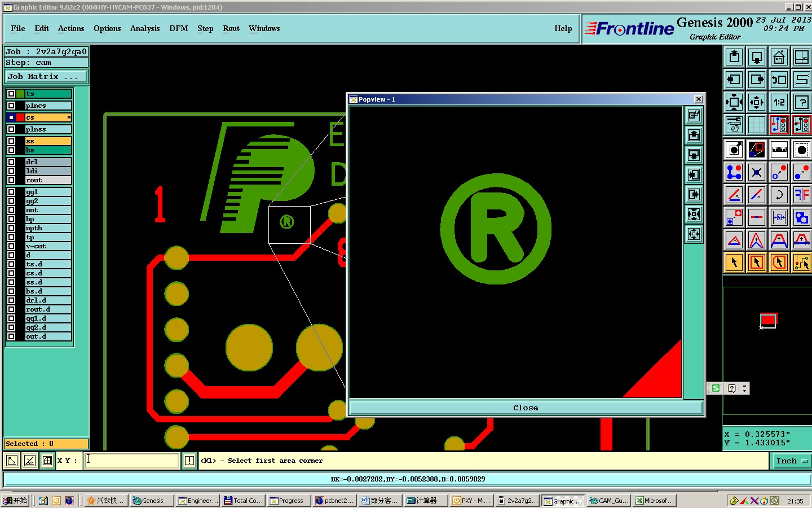The image size is (812, 508).
Task: Select the out.d layer row
Action: [x=48, y=336]
